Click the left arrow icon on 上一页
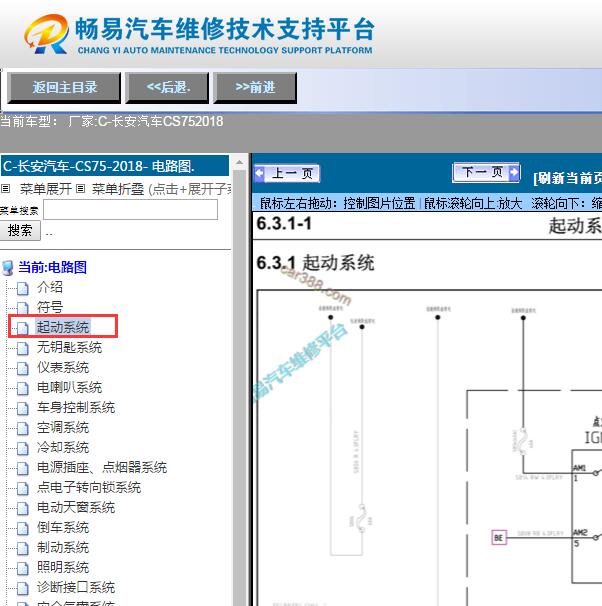This screenshot has width=602, height=606. 260,174
